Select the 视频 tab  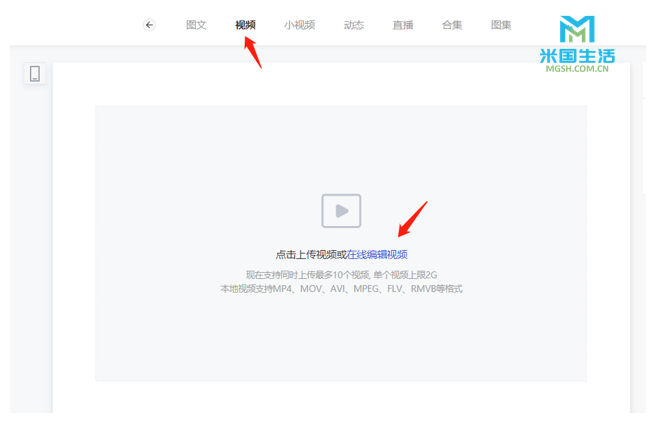tap(245, 25)
